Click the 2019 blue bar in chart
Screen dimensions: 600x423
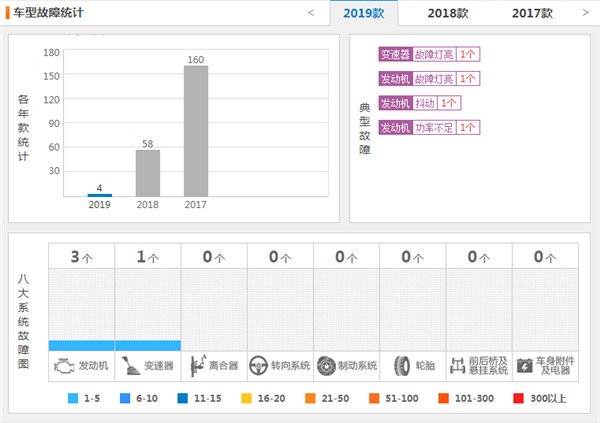tap(99, 195)
